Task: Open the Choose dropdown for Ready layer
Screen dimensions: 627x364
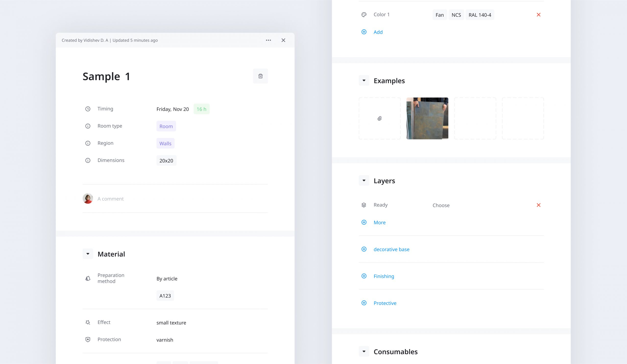Action: pyautogui.click(x=441, y=205)
